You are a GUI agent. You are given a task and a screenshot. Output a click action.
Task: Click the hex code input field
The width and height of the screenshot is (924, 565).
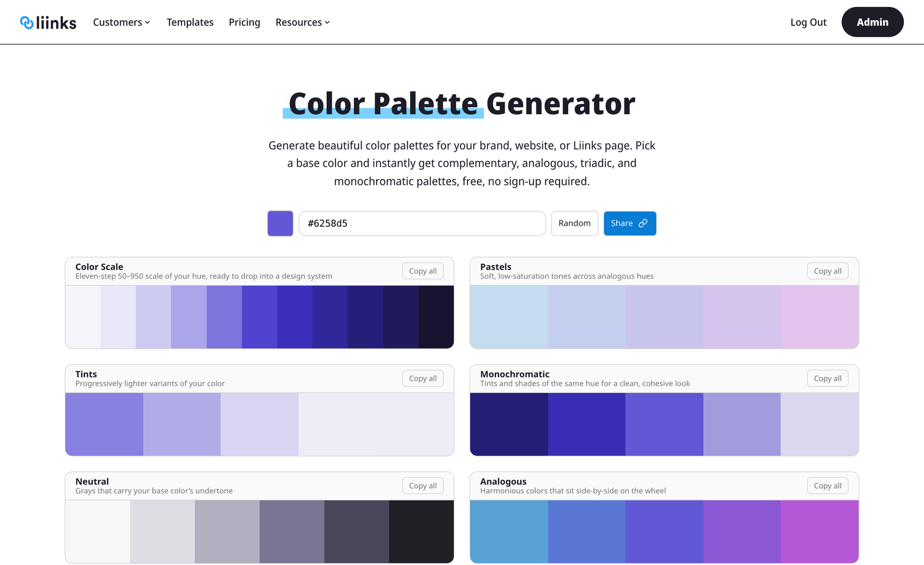click(422, 223)
